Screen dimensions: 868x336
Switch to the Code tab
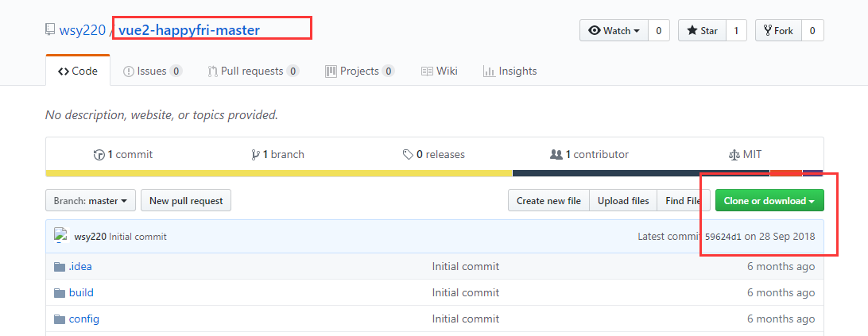[78, 71]
